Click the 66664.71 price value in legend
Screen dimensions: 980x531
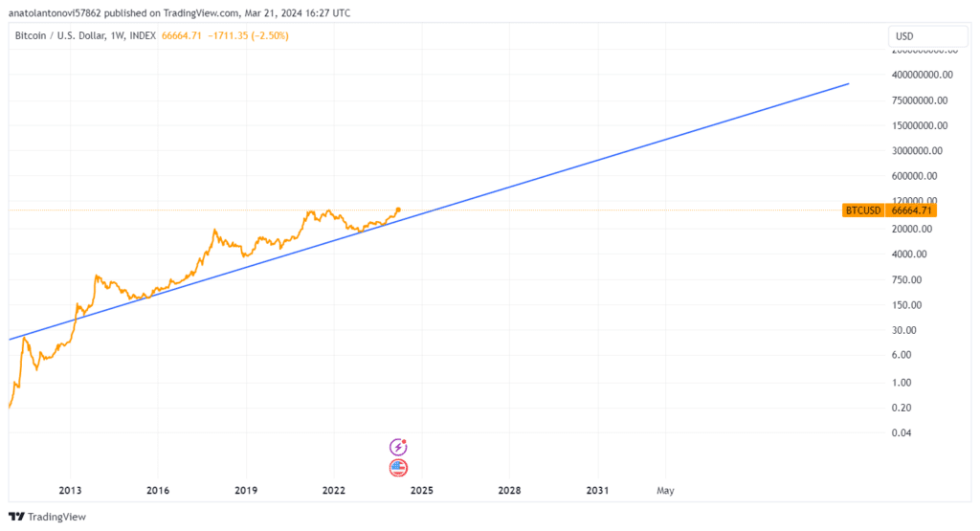181,35
